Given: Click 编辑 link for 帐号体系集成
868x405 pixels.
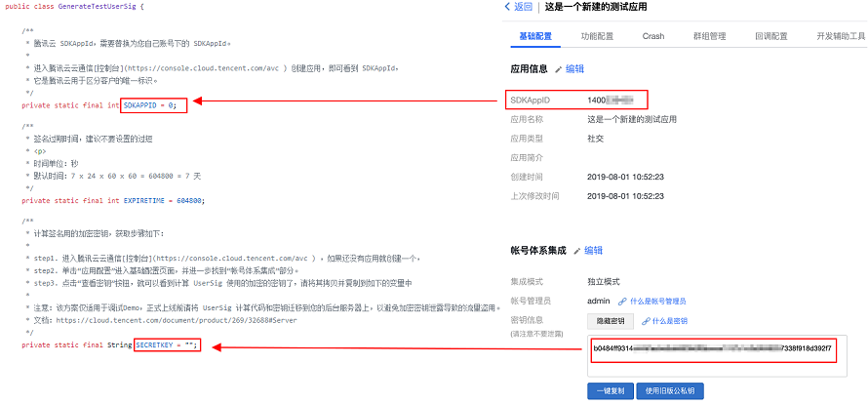Looking at the screenshot, I should [593, 251].
